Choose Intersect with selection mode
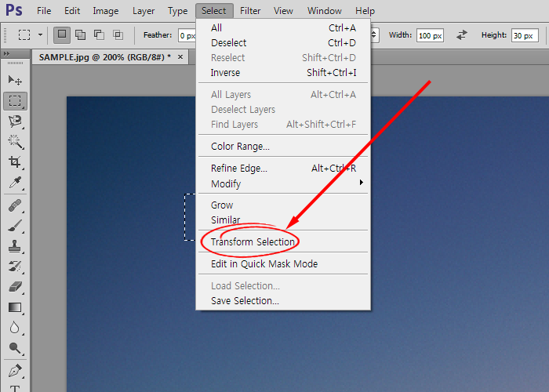The height and width of the screenshot is (392, 549). (x=118, y=35)
